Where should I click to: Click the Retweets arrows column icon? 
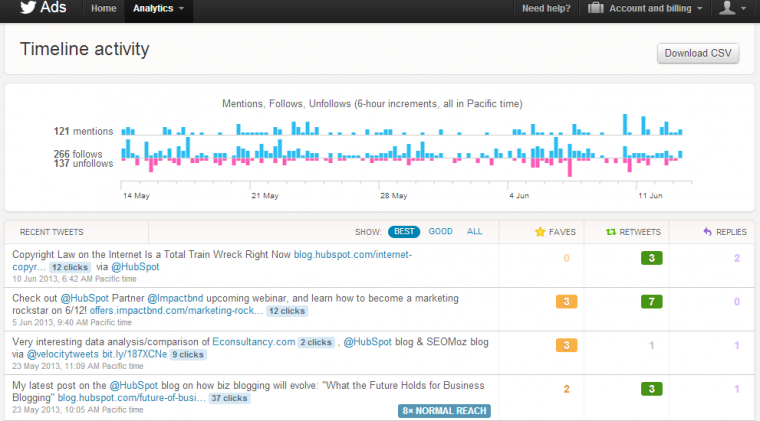611,232
